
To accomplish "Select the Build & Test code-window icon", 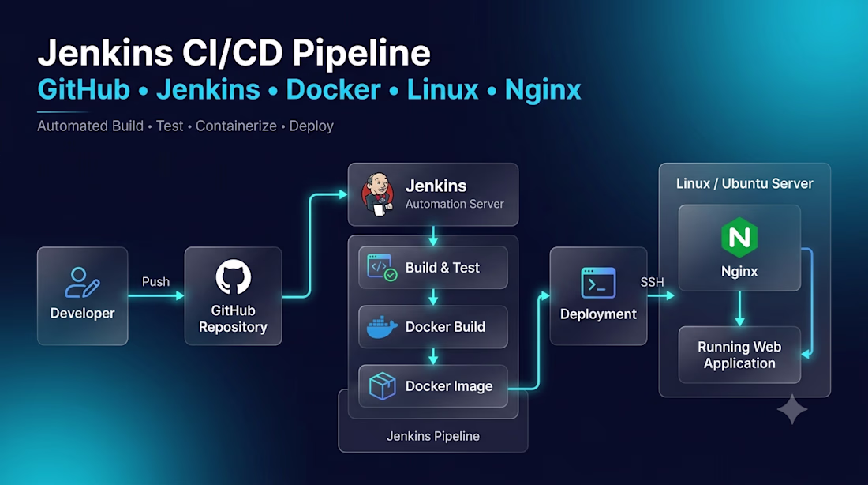I will coord(382,268).
